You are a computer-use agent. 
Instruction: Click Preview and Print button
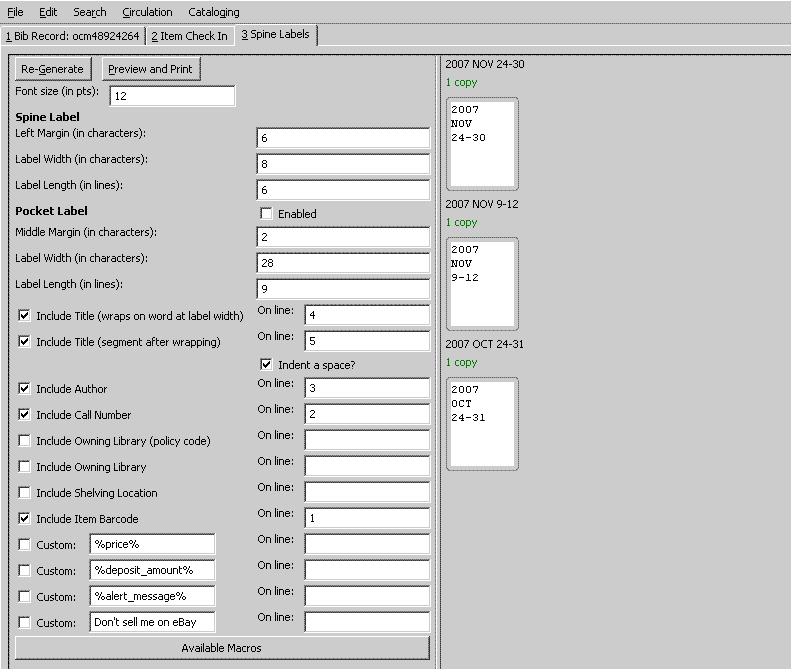tap(151, 69)
